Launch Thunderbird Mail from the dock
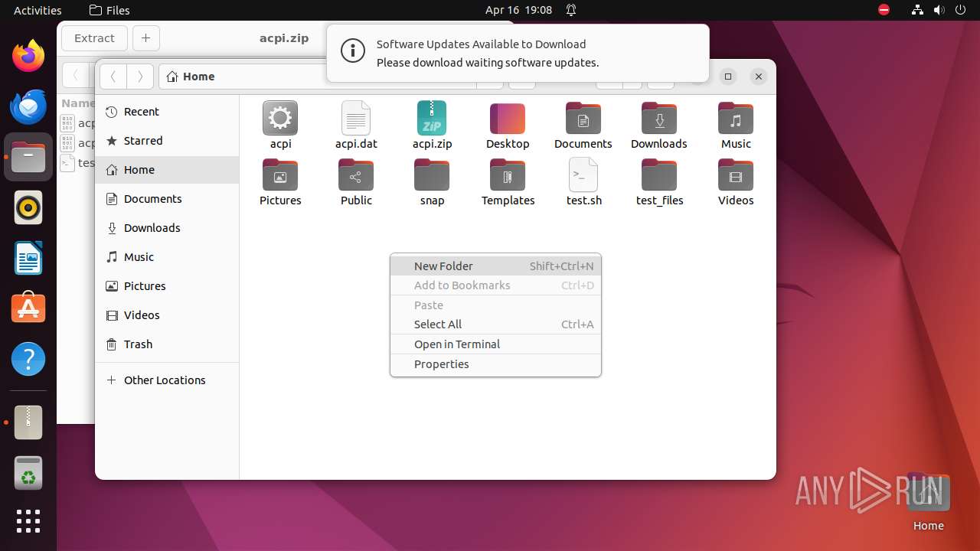Screen dimensions: 980x551 coord(28,106)
